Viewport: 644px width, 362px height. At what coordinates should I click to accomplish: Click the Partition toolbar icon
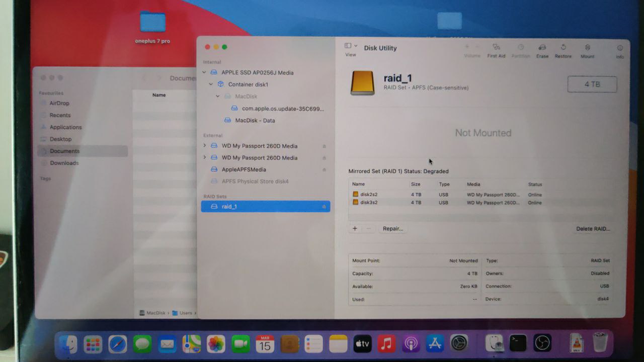point(521,47)
